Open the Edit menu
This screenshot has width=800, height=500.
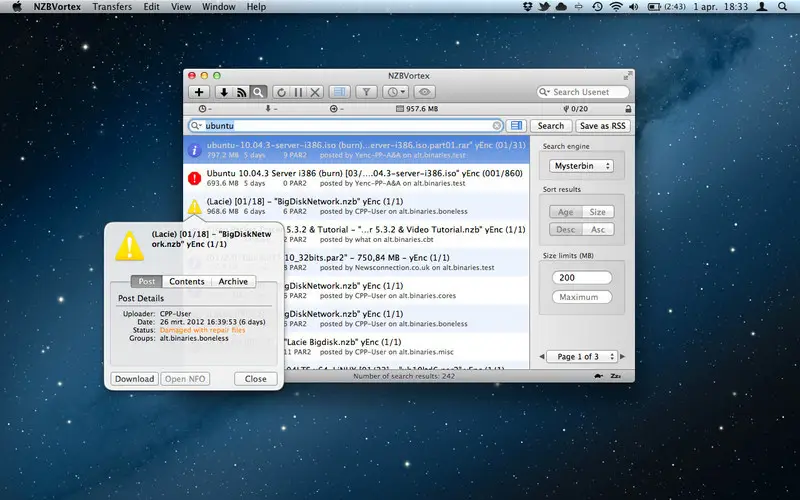click(151, 7)
